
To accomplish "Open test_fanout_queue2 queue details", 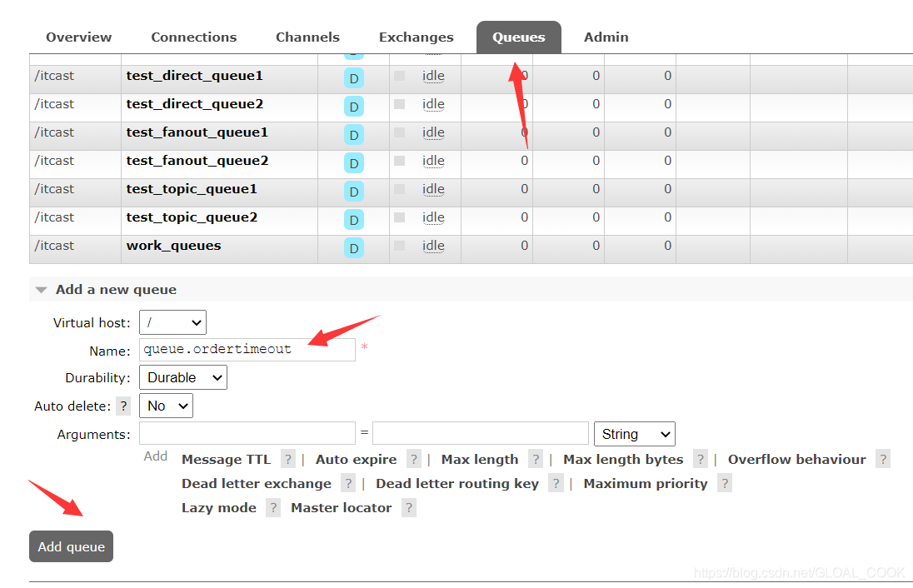I will pyautogui.click(x=197, y=161).
